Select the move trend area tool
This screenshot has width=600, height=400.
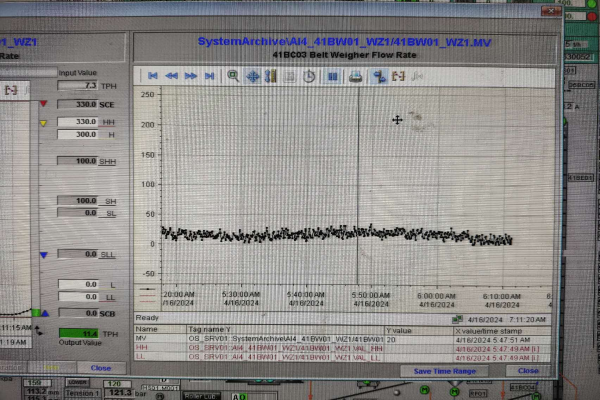[253, 76]
